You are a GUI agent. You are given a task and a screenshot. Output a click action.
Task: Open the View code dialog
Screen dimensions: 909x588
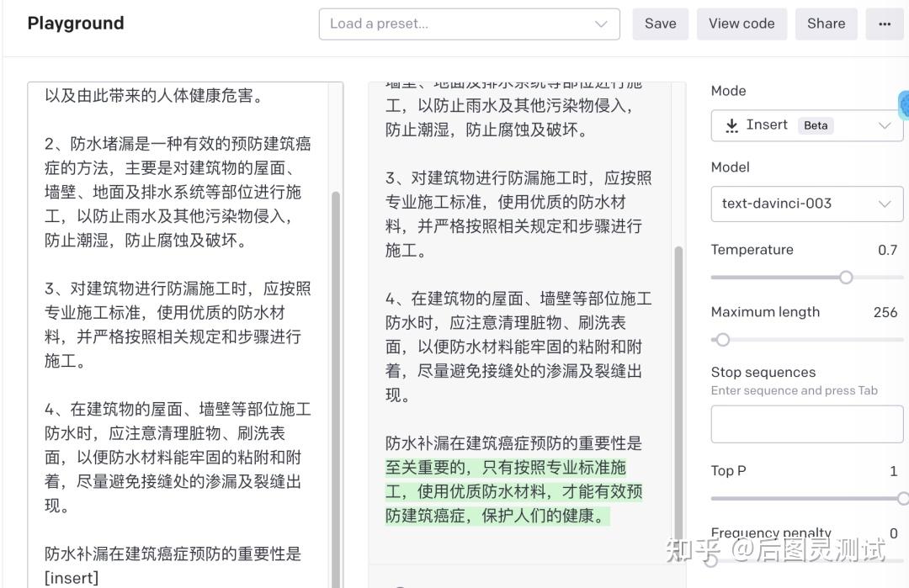(x=742, y=24)
